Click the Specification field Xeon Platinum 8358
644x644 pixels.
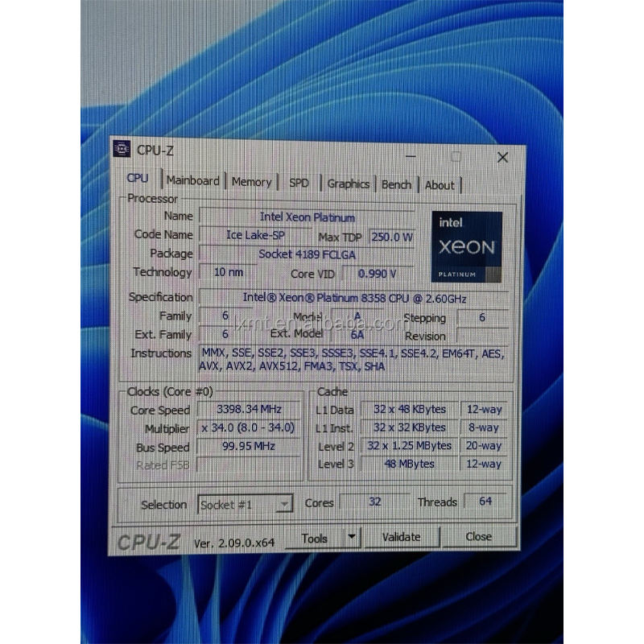[x=354, y=298]
